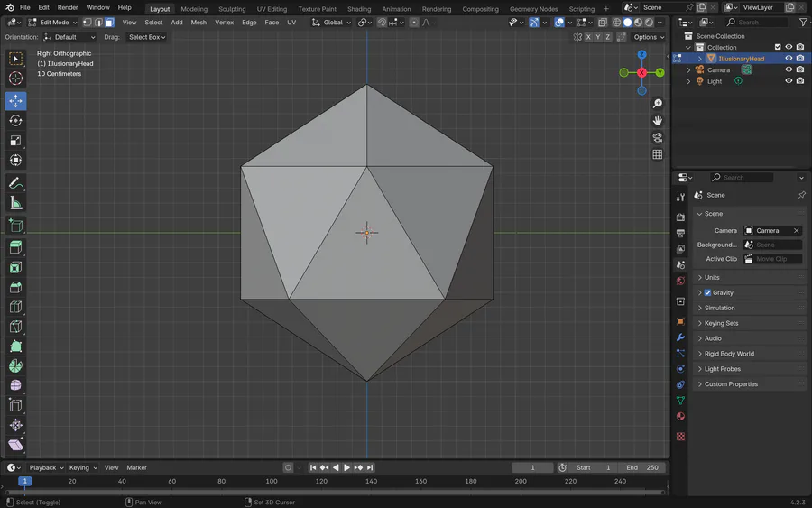Click the blue frame 1 playhead marker
The width and height of the screenshot is (812, 508).
[x=24, y=481]
